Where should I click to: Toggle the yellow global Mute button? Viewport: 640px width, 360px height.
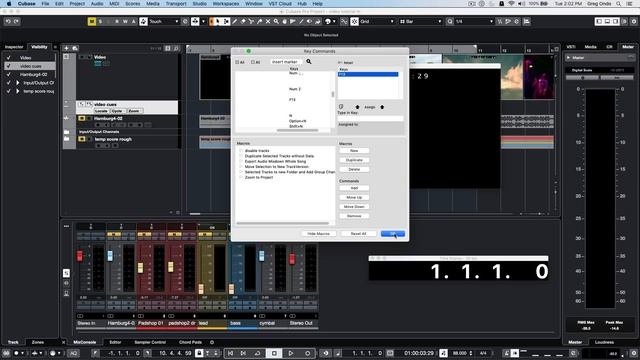(x=92, y=21)
